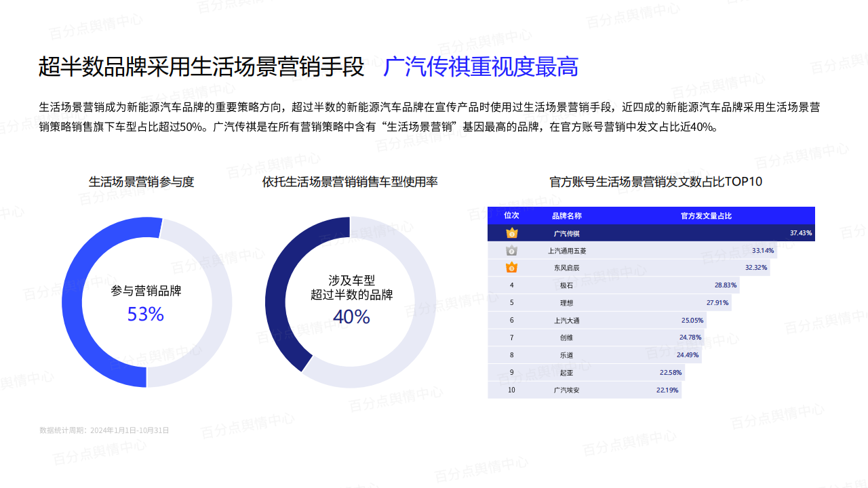Click the 官方发文量占比 column header
868x488 pixels.
(706, 216)
